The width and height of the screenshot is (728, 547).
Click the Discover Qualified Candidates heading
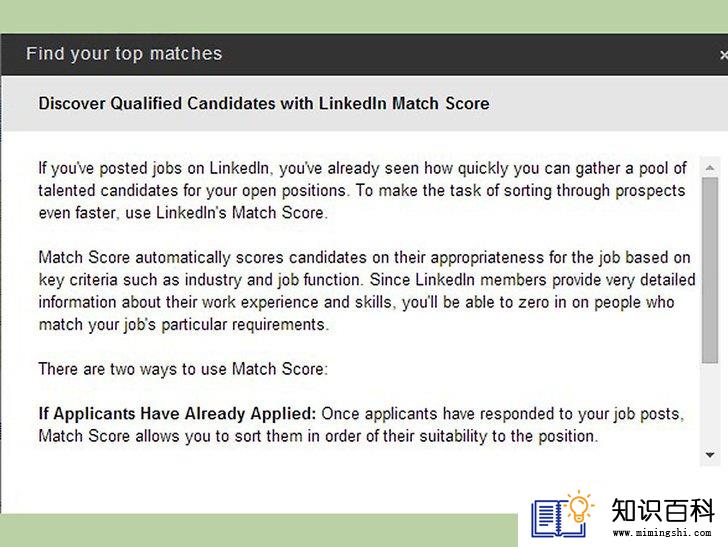264,103
